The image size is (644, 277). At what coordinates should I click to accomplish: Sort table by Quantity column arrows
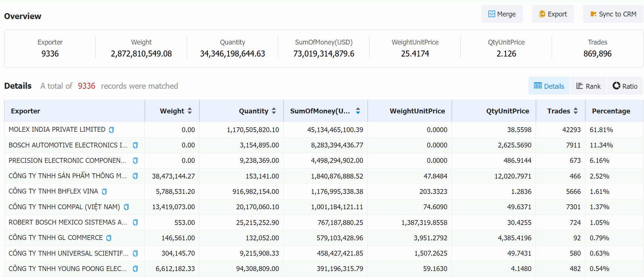point(274,111)
